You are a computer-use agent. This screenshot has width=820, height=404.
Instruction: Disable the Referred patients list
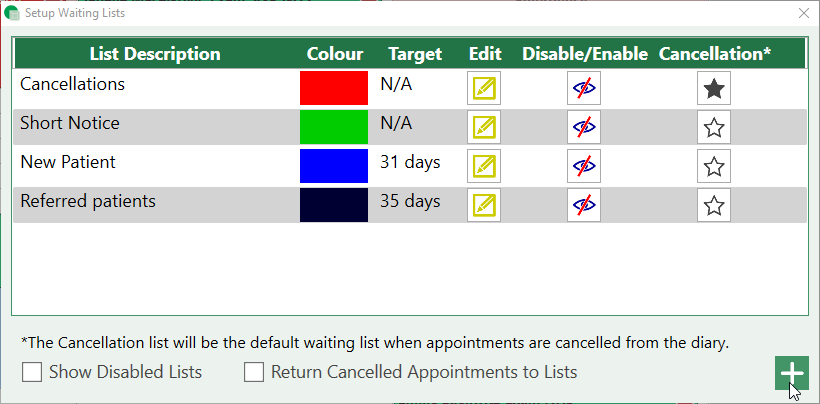click(x=583, y=205)
